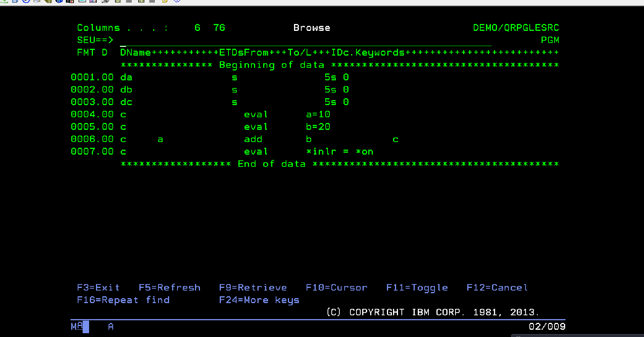The width and height of the screenshot is (644, 337).
Task: Click the F10=Cursor function key
Action: click(x=337, y=287)
